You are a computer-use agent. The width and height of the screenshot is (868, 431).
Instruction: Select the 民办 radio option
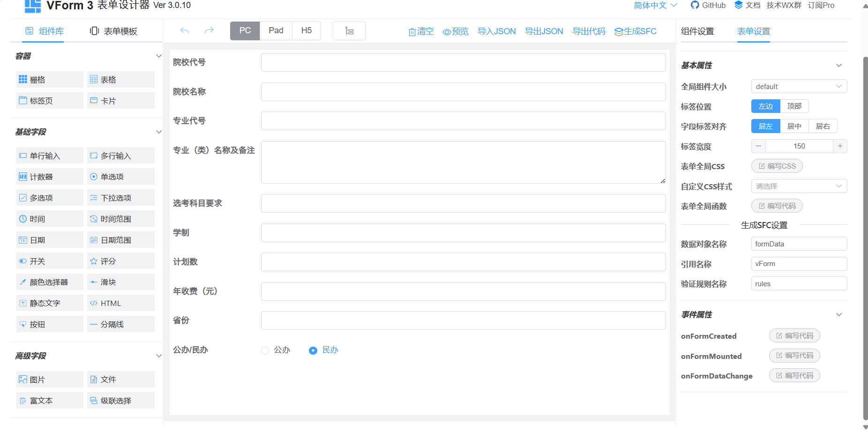[x=313, y=350]
